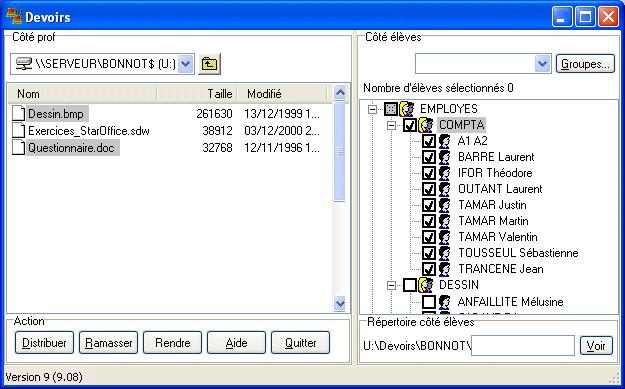Enable the DESSIN group checkbox
Screen dimensions: 625x389
click(x=409, y=285)
